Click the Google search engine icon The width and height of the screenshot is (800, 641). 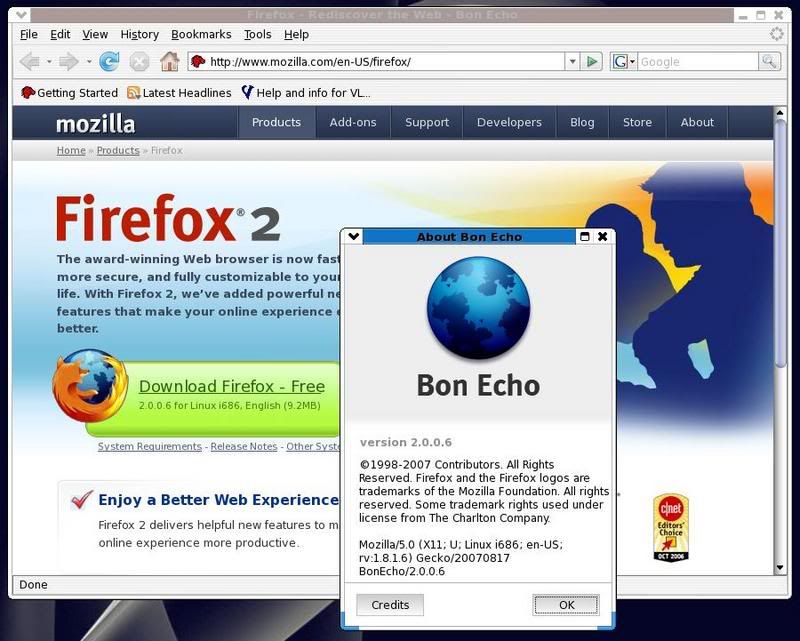[620, 62]
